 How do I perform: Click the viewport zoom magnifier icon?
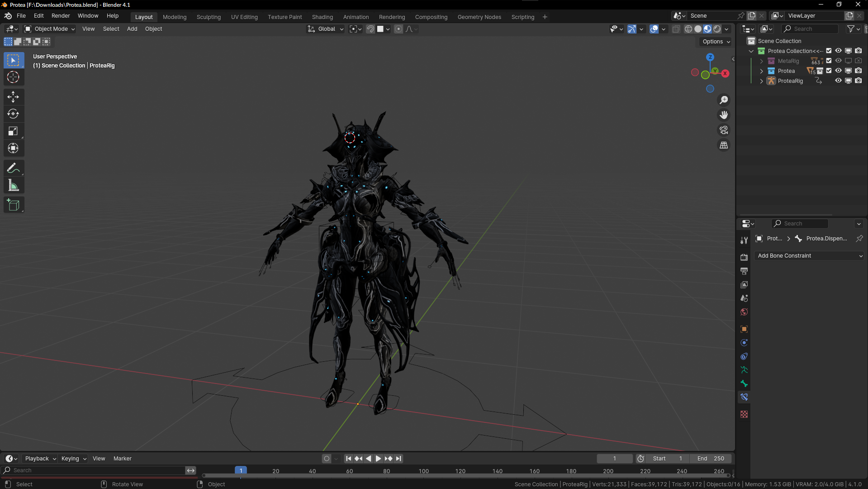click(724, 100)
